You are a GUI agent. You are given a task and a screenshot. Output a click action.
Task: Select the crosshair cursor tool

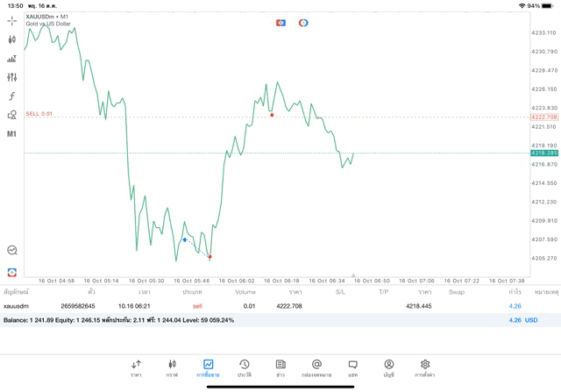pos(12,20)
